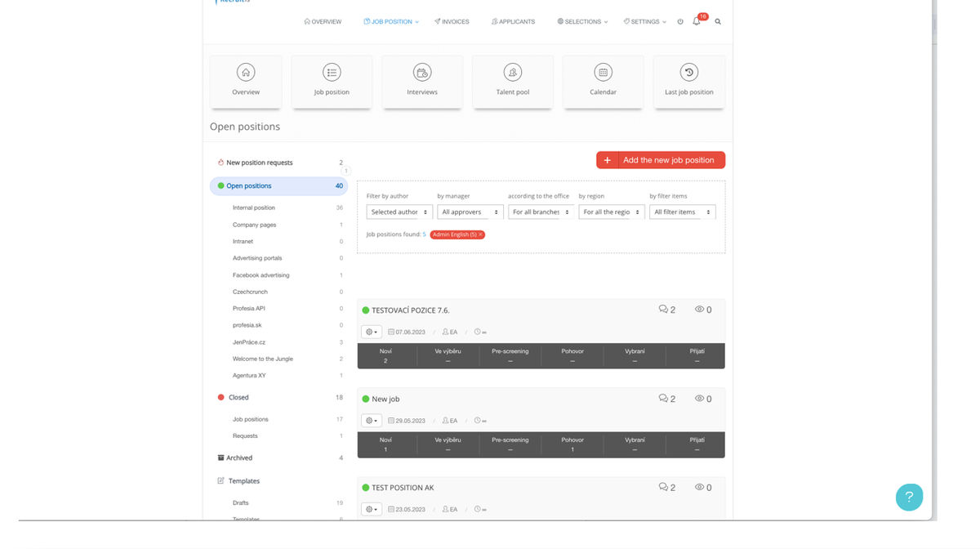Open the For all the regions dropdown

[x=612, y=212]
